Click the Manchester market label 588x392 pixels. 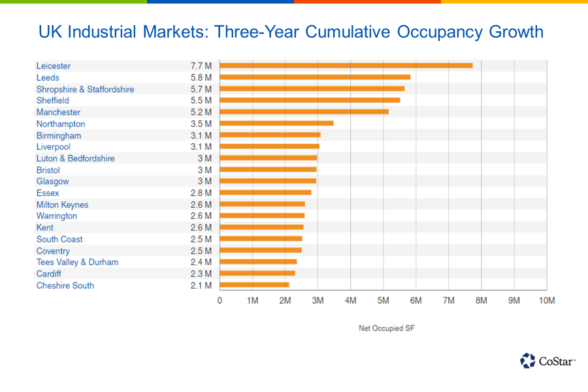pyautogui.click(x=58, y=112)
